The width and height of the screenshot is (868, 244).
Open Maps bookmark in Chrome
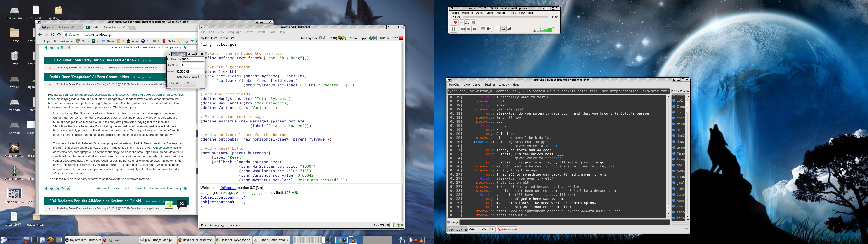83,41
